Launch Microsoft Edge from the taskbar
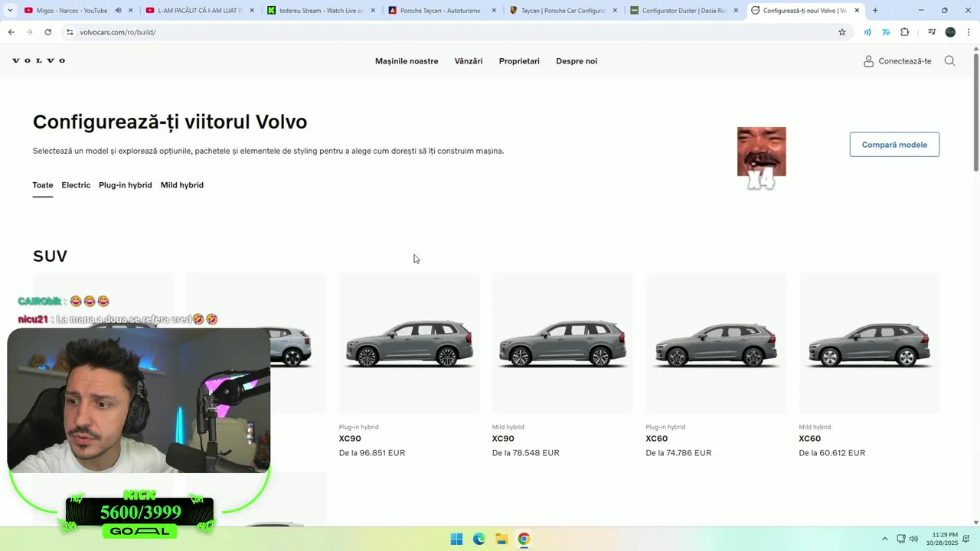Viewport: 980px width, 551px height. coord(479,539)
